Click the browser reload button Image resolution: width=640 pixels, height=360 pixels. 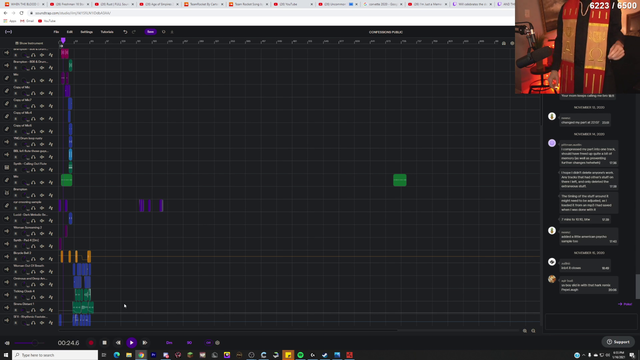coord(21,13)
